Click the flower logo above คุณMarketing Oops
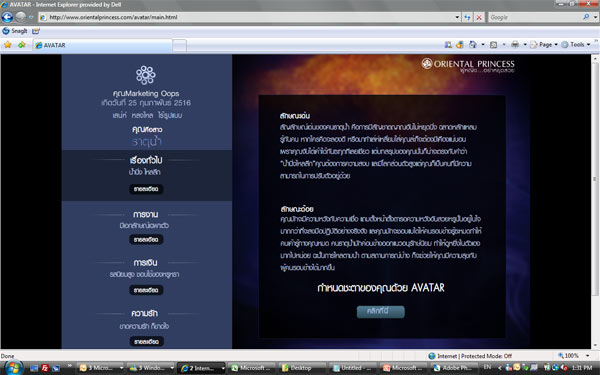 tap(146, 75)
